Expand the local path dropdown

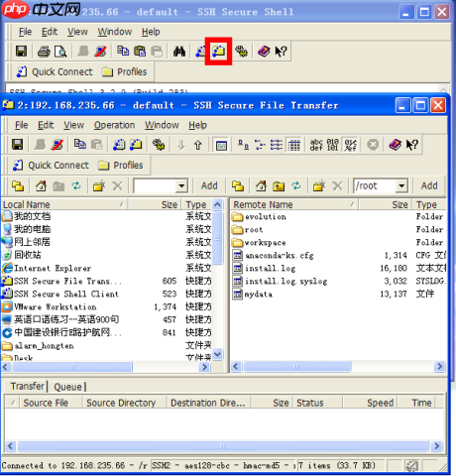pyautogui.click(x=181, y=185)
